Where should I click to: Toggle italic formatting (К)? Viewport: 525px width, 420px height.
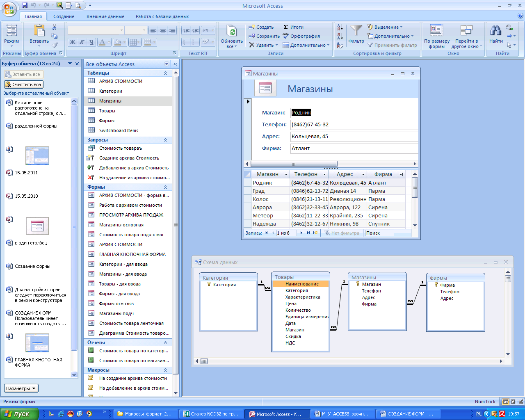pos(82,42)
